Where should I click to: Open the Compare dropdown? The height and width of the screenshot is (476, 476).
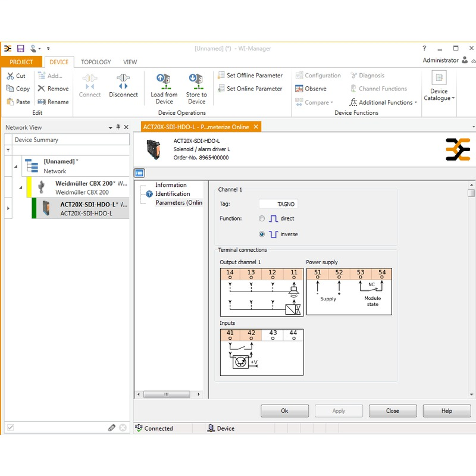314,102
